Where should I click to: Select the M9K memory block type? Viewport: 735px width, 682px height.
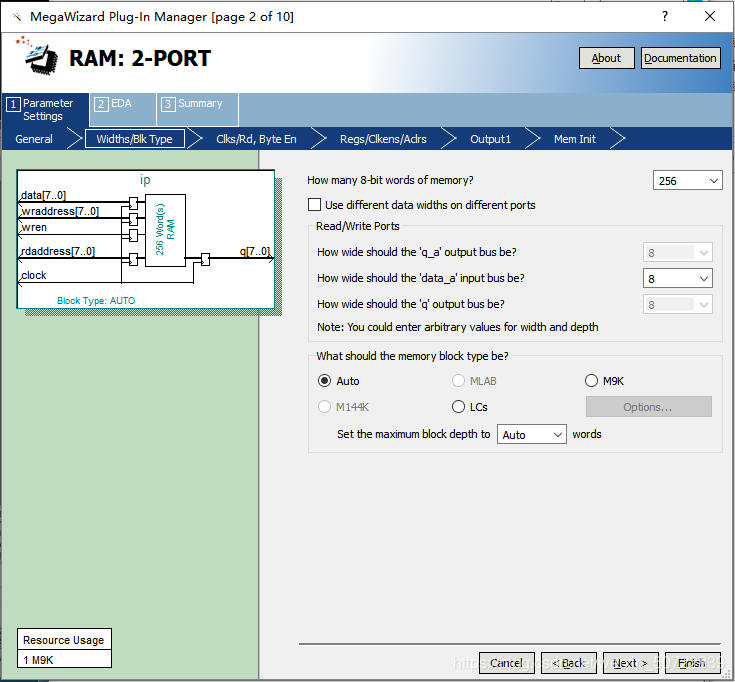point(592,381)
